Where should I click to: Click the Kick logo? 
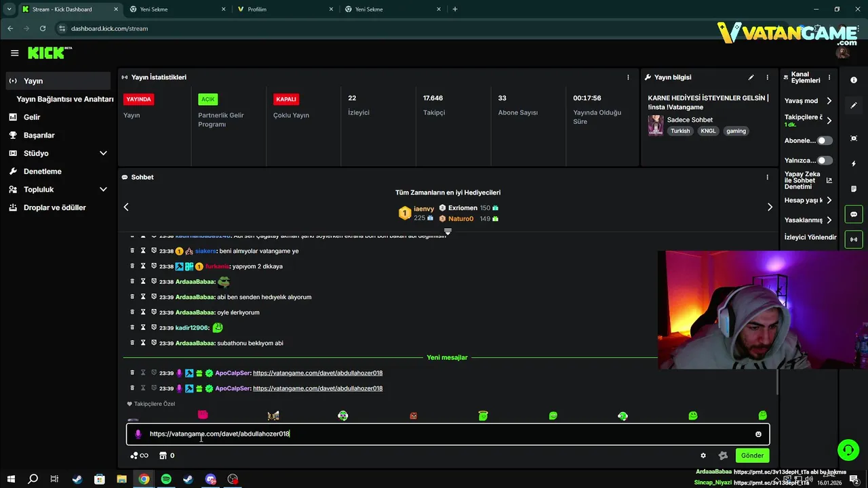click(x=50, y=52)
